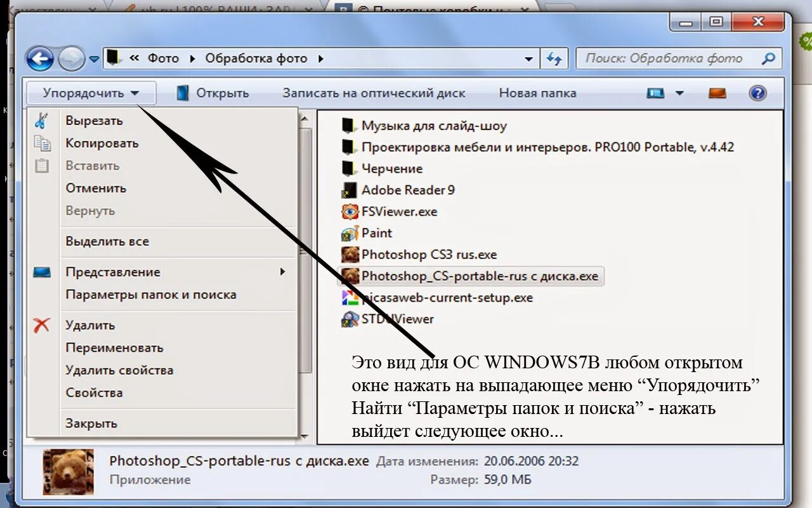Expand the arrow after Обработка фото breadcrumb
Screen dimensions: 812x508
320,58
